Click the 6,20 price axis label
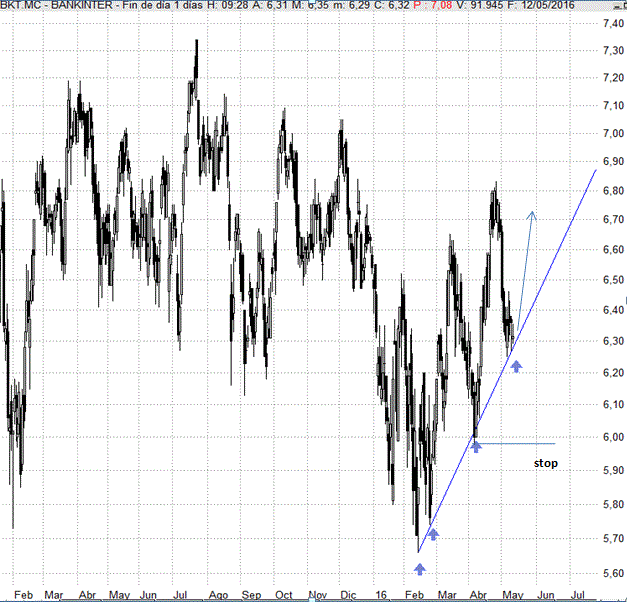 [x=613, y=373]
